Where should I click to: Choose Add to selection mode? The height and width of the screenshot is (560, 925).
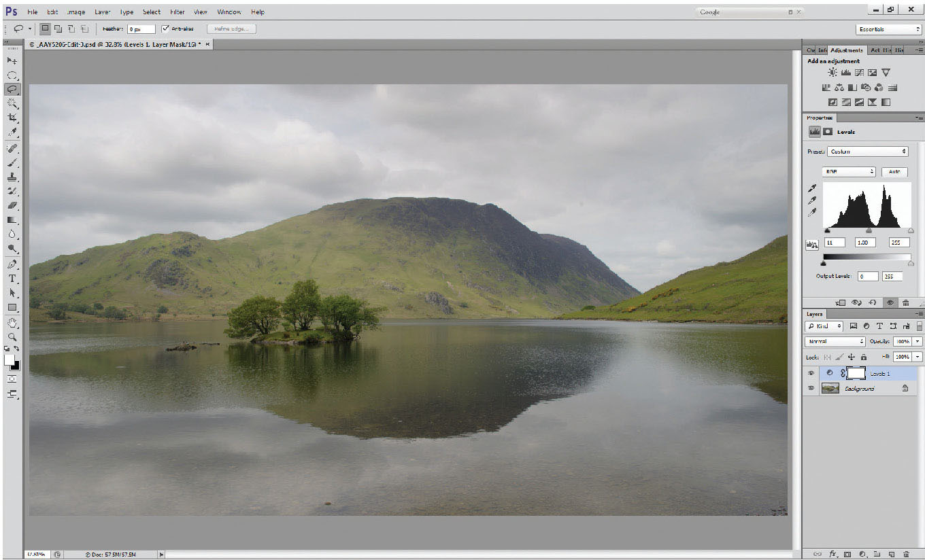[58, 29]
